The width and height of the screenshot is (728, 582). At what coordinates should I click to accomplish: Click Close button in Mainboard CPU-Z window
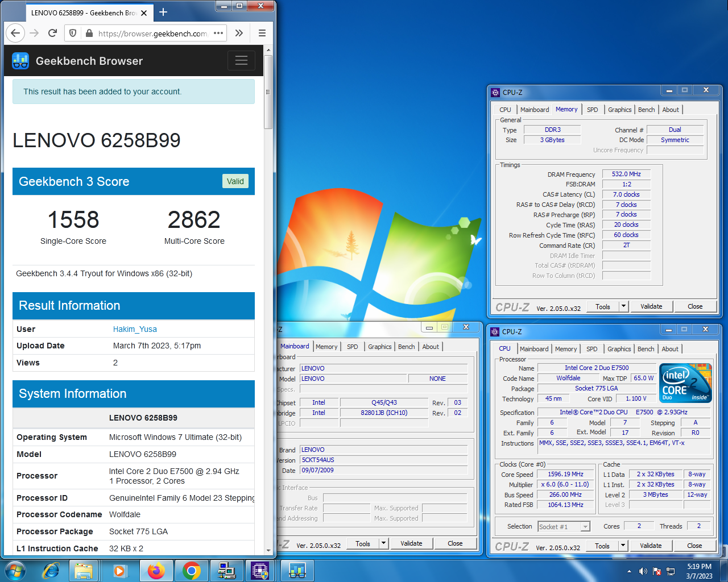click(x=455, y=543)
